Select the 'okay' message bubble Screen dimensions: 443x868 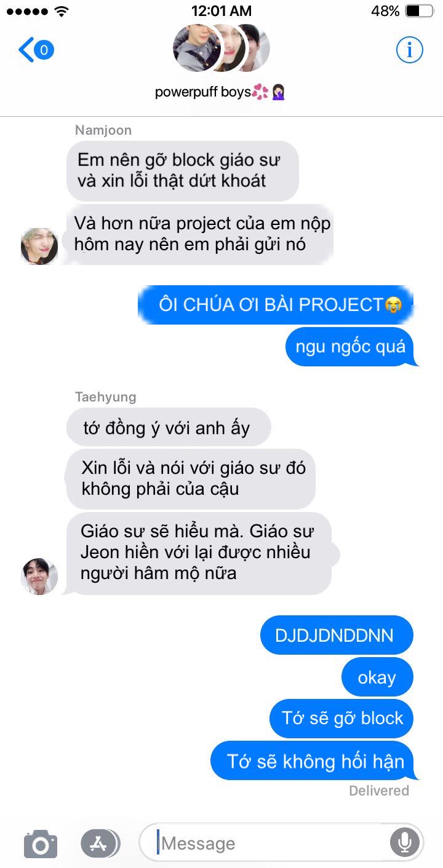(377, 677)
